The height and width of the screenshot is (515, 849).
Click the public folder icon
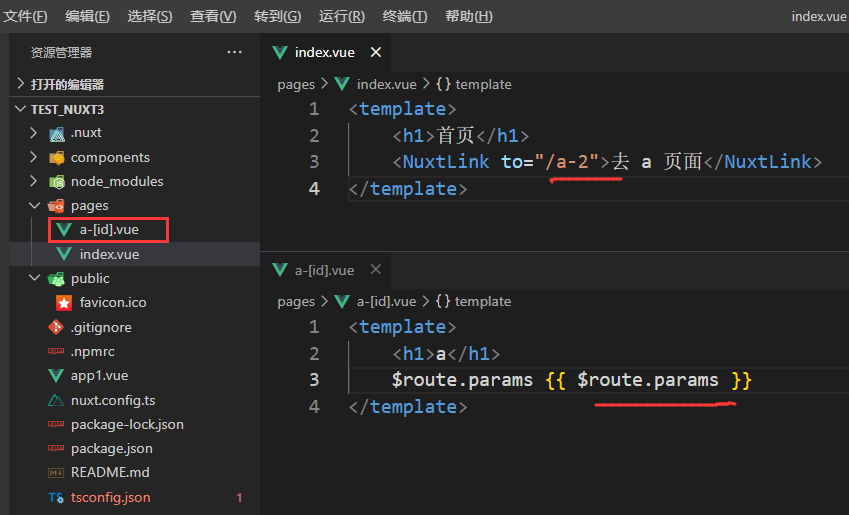pyautogui.click(x=56, y=278)
